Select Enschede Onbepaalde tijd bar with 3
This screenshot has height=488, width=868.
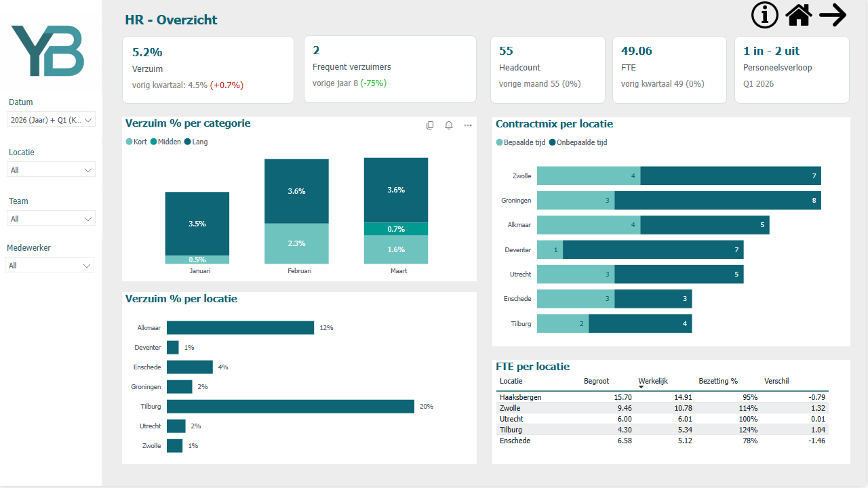coord(654,298)
